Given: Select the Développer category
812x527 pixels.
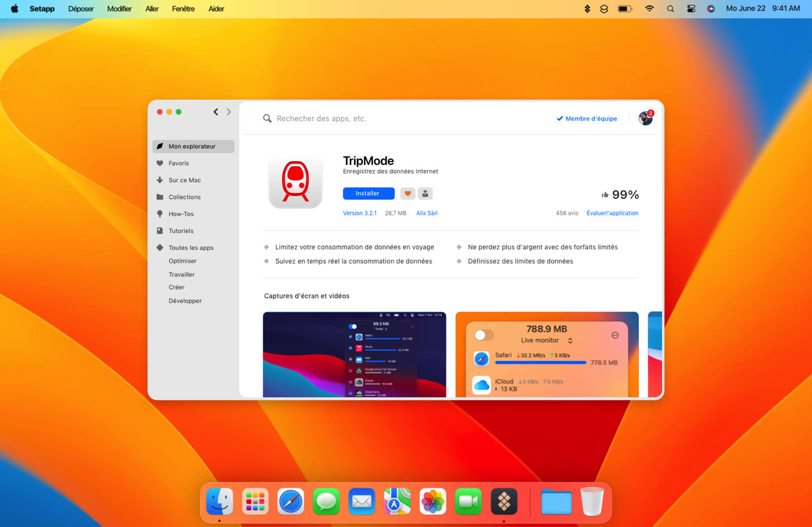Looking at the screenshot, I should pos(185,300).
